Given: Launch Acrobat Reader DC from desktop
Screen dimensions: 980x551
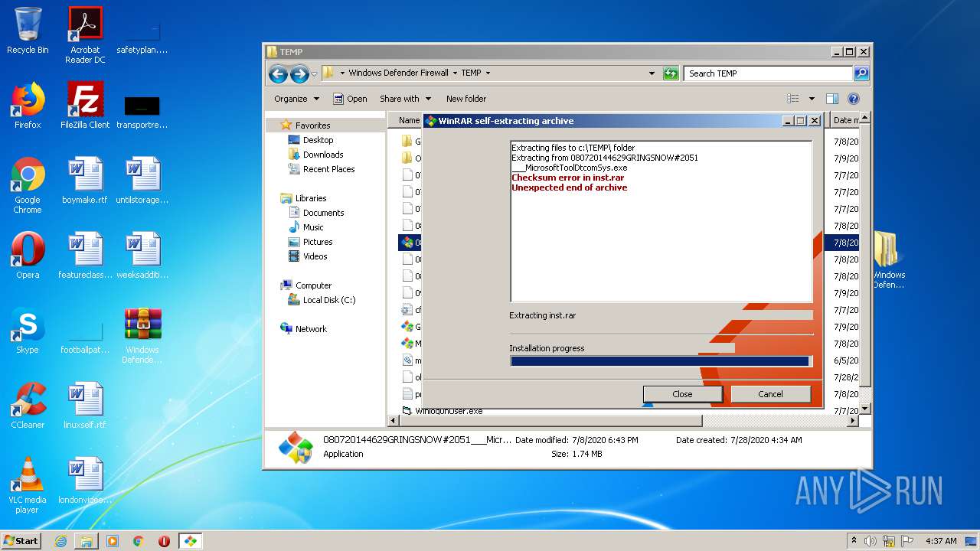Looking at the screenshot, I should click(85, 35).
